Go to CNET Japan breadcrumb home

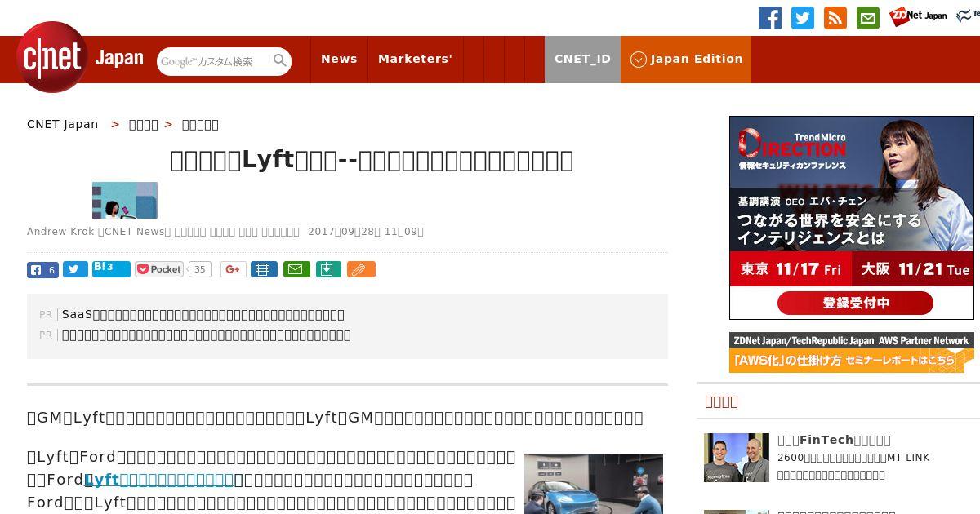(x=63, y=124)
